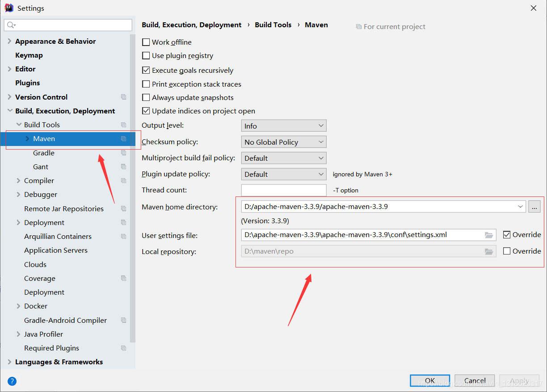The width and height of the screenshot is (547, 392).
Task: Expand the Compiler node
Action: (x=18, y=180)
